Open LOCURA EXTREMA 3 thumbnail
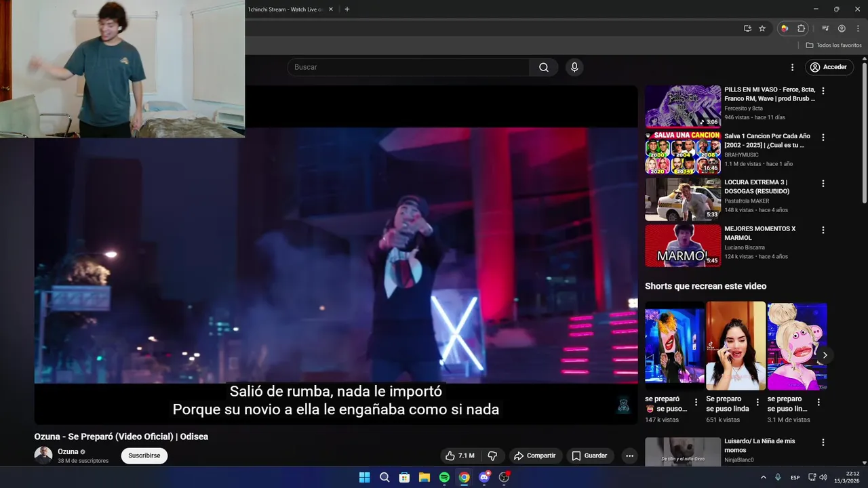Image resolution: width=868 pixels, height=488 pixels. pos(683,199)
